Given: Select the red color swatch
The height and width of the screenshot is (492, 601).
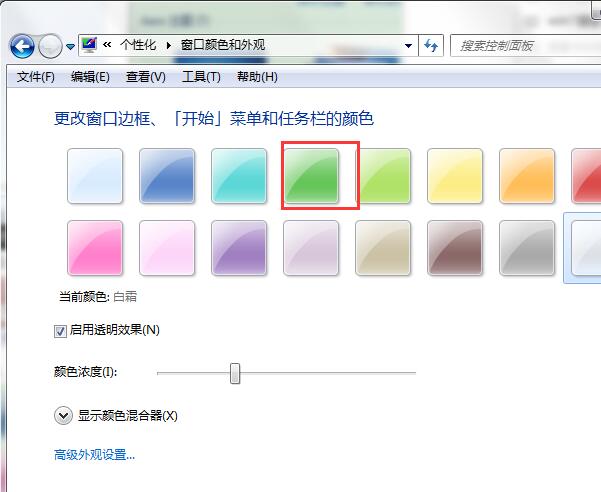Looking at the screenshot, I should tap(586, 176).
